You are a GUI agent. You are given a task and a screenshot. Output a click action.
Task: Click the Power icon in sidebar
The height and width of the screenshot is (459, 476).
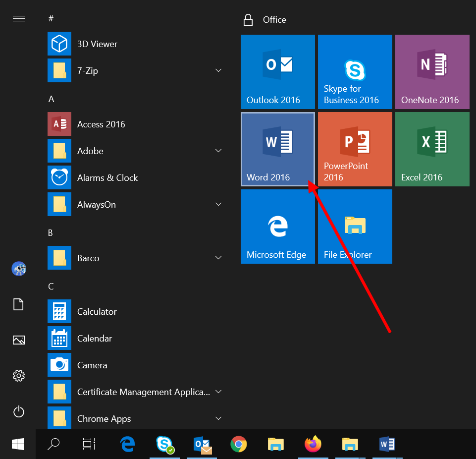pos(19,411)
